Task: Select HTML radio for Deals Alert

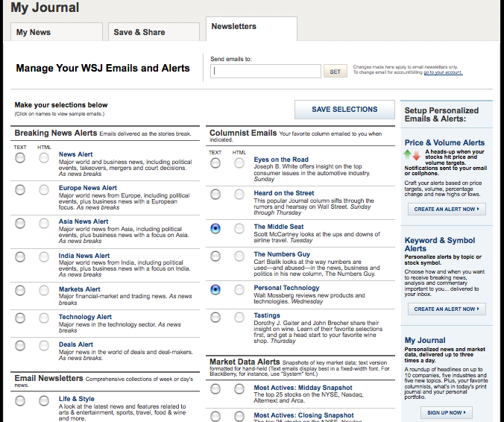Action: [x=44, y=345]
